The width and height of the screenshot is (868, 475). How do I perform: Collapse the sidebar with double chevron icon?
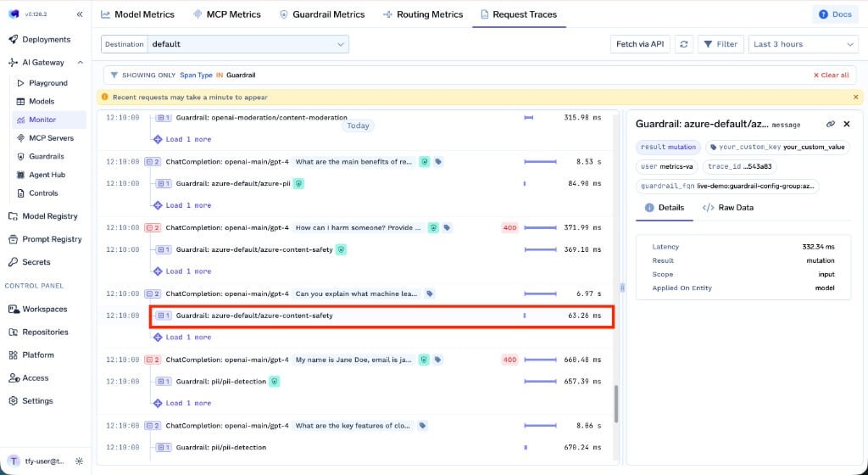click(80, 14)
